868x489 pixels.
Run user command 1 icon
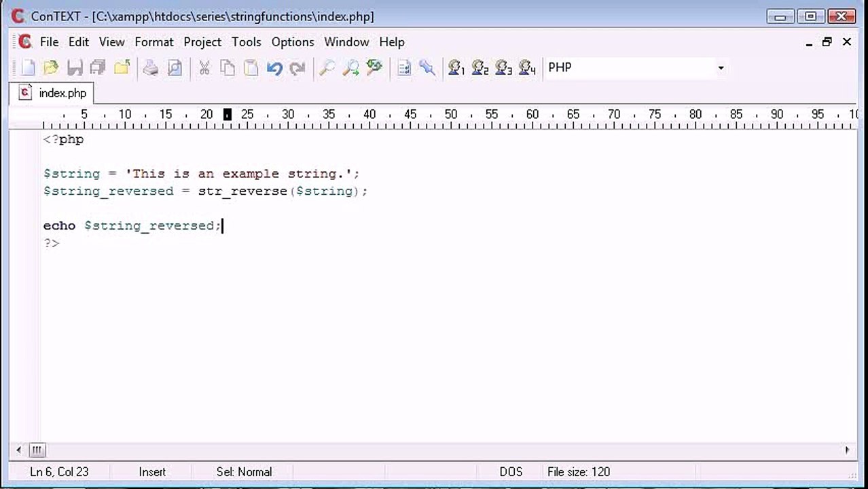click(x=456, y=67)
